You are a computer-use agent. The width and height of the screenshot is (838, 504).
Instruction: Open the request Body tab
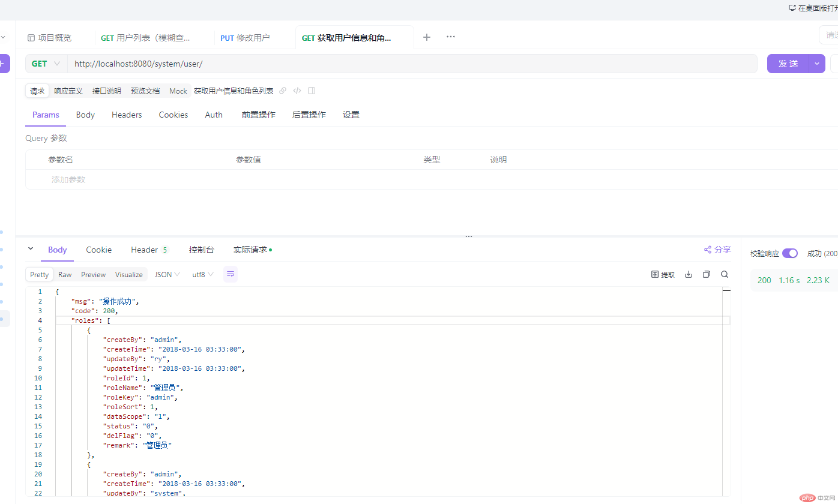click(85, 115)
